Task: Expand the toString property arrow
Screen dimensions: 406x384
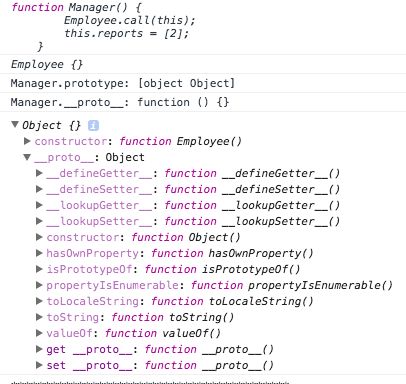Action: (x=39, y=317)
